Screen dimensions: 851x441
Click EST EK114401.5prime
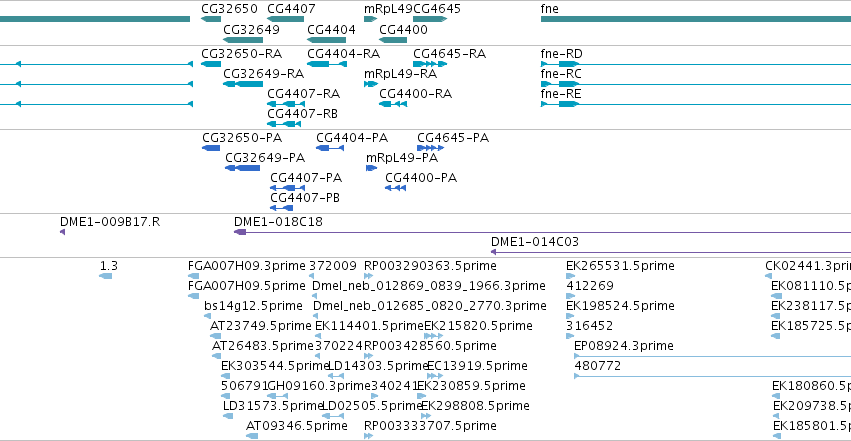[369, 326]
